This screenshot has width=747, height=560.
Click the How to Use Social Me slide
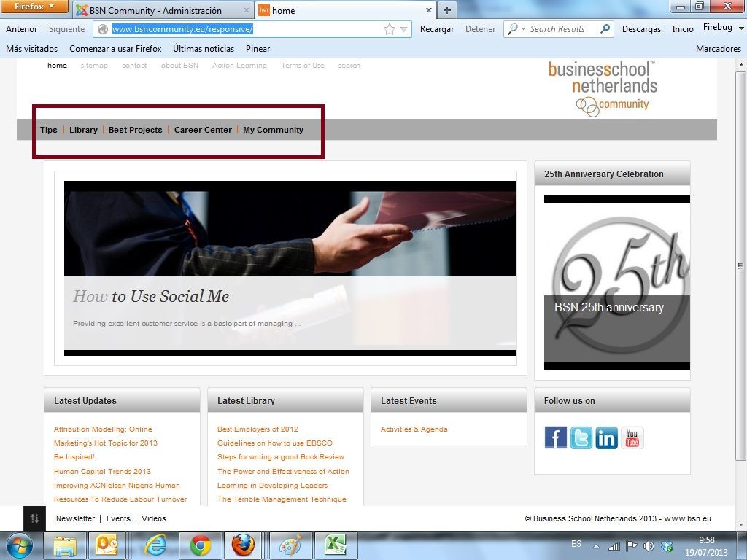[290, 268]
